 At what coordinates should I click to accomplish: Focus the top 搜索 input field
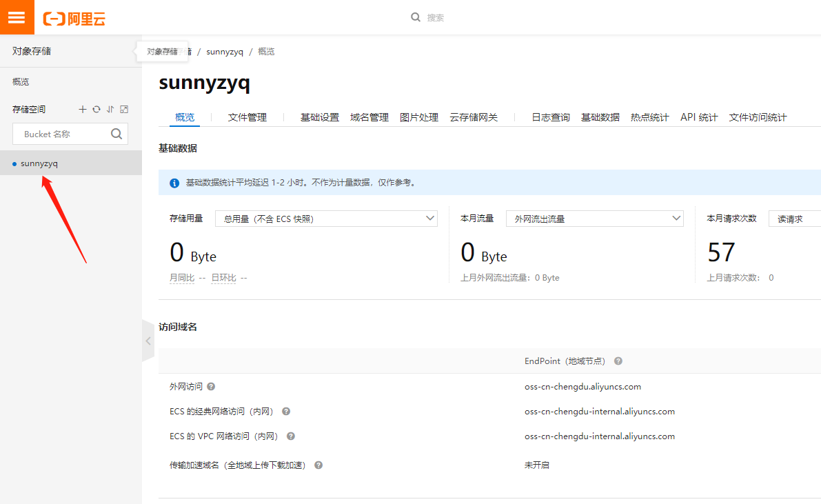tap(436, 17)
